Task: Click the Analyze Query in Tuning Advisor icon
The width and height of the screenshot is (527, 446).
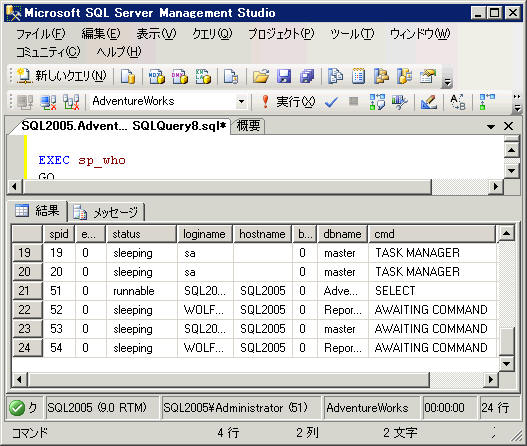Action: (400, 102)
